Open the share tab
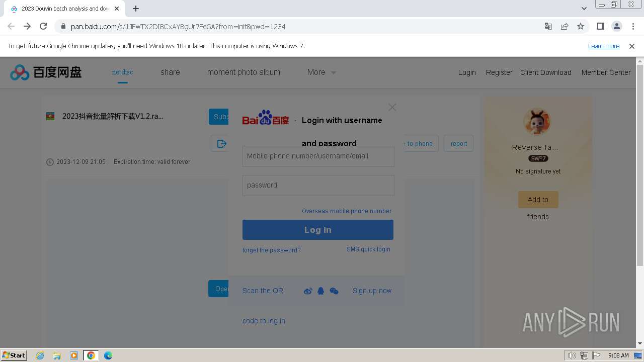644x362 pixels. tap(170, 72)
